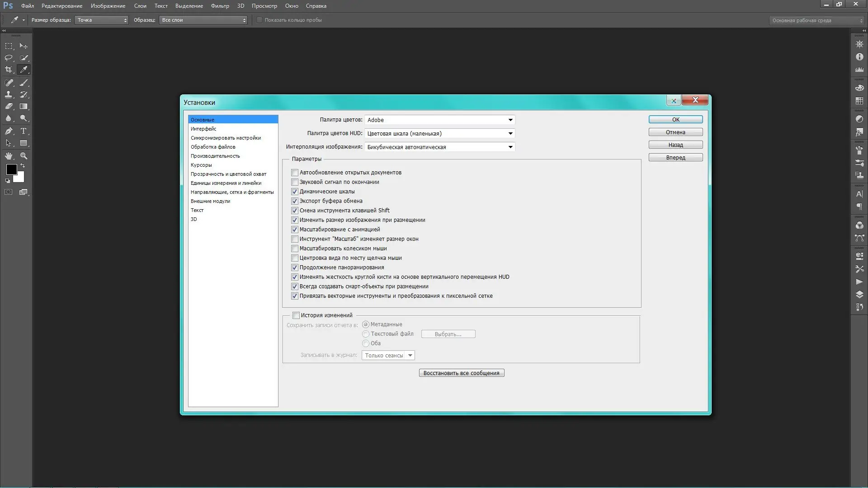Viewport: 868px width, 488px height.
Task: Open the Размер образца dropdown
Action: tap(101, 20)
